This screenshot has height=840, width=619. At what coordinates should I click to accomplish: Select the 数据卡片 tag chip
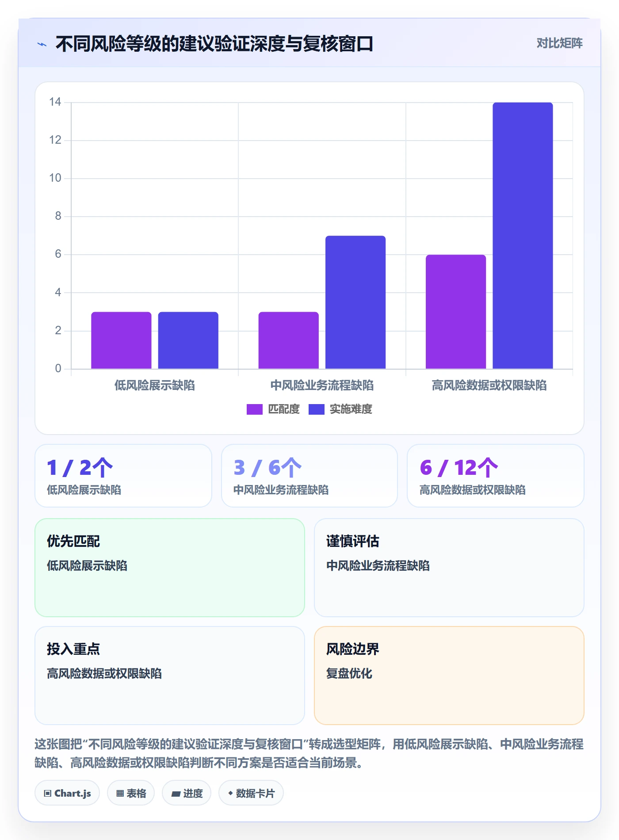tap(251, 793)
